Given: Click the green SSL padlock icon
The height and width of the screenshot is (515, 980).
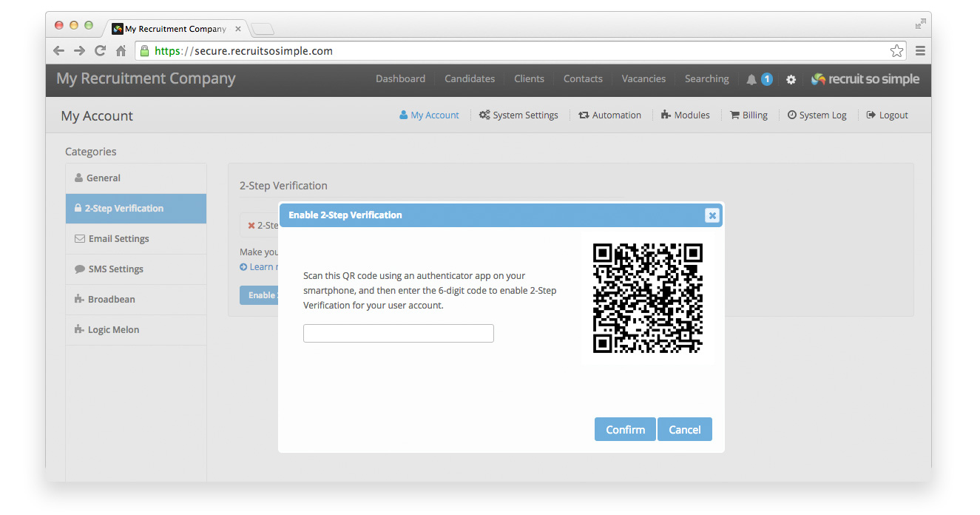Looking at the screenshot, I should pyautogui.click(x=144, y=51).
